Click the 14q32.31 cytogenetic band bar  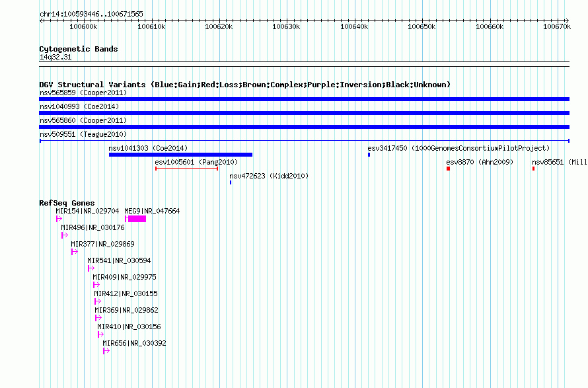304,64
